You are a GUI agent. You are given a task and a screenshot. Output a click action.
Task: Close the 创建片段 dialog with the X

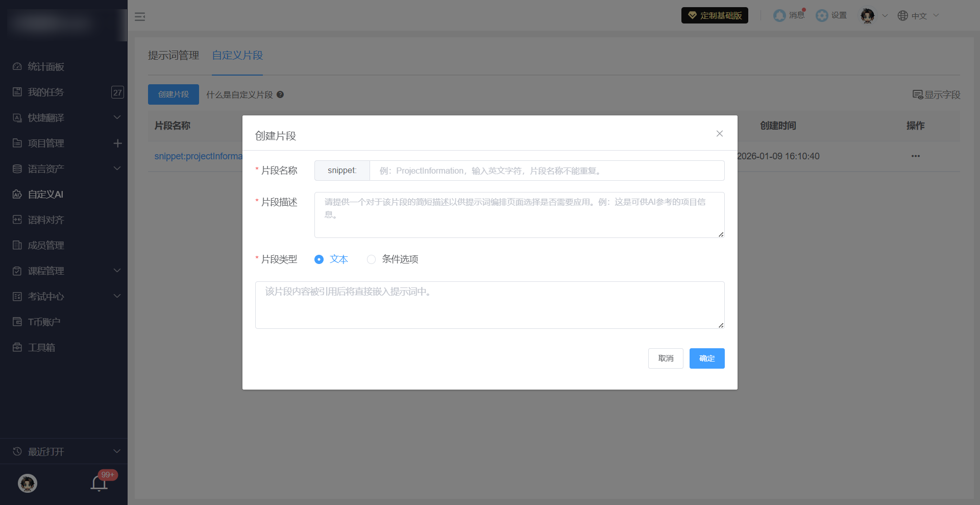(x=719, y=134)
